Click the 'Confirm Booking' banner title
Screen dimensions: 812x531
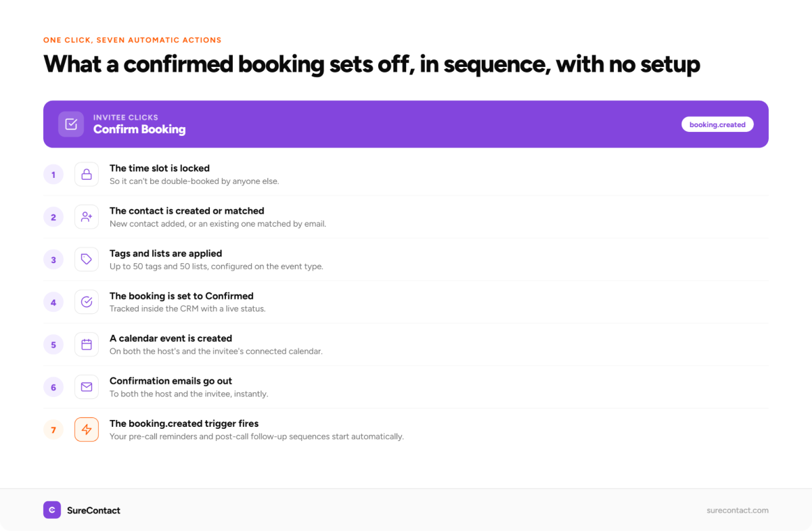139,129
